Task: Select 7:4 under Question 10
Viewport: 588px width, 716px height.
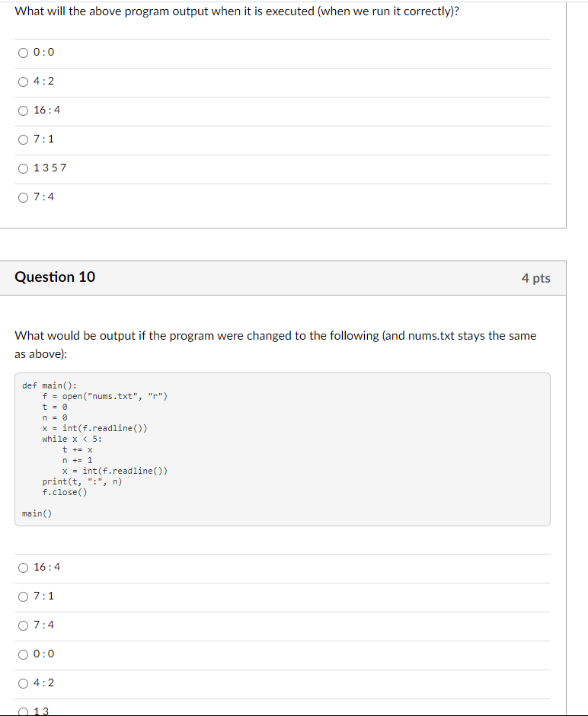Action: [x=23, y=625]
